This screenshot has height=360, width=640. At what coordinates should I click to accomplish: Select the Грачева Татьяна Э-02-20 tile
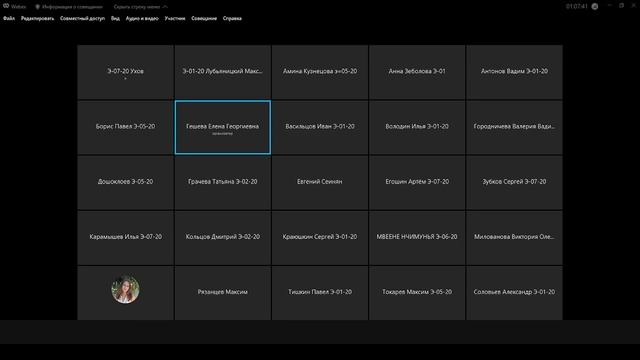pos(222,182)
